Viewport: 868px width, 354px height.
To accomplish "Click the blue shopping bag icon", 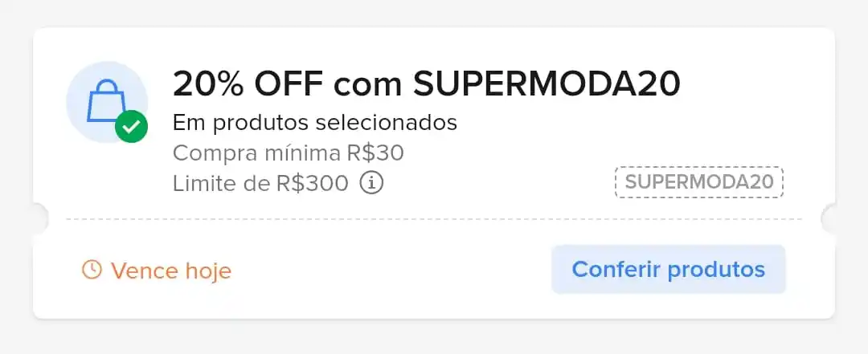I will (x=105, y=100).
